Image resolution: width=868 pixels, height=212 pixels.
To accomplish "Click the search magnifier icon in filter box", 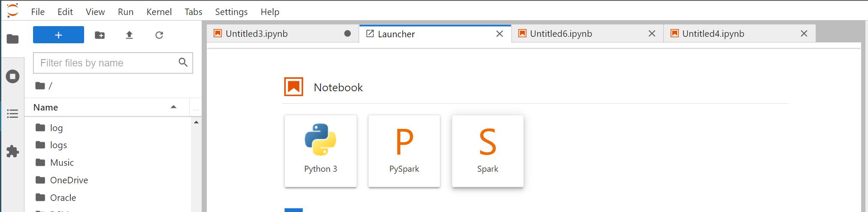I will point(183,63).
